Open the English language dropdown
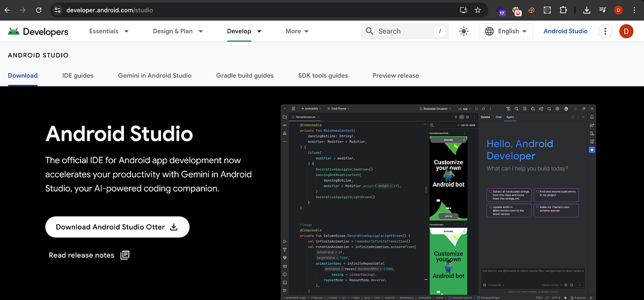This screenshot has height=300, width=644. [x=506, y=31]
